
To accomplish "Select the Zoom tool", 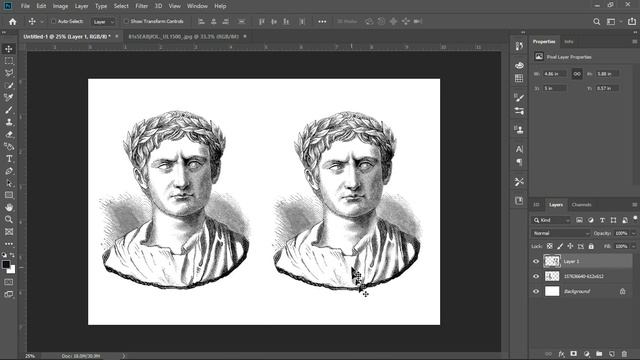I will (9, 220).
